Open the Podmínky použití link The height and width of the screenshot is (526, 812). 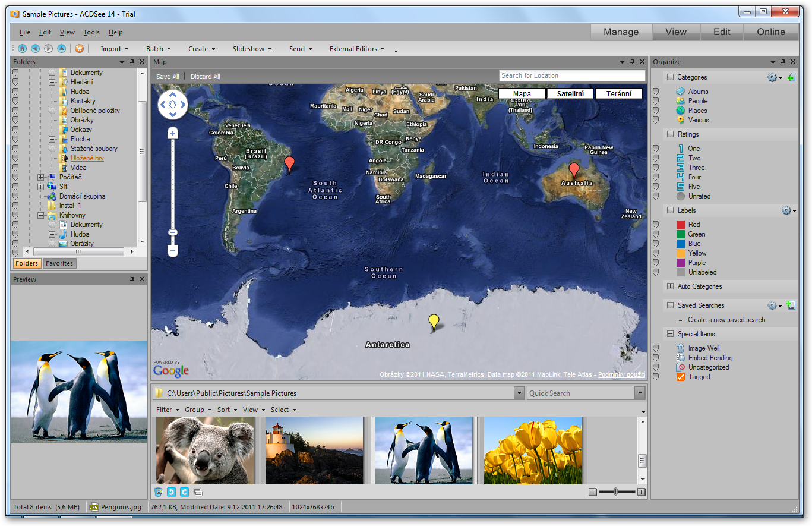[621, 374]
